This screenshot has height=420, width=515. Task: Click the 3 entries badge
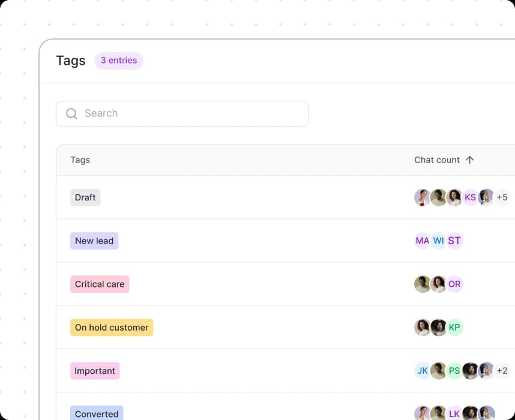coord(119,61)
